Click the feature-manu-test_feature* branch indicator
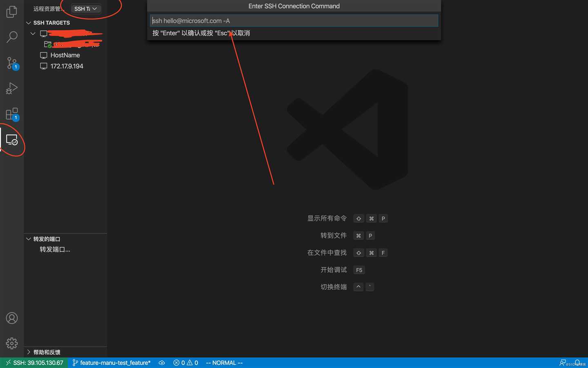The width and height of the screenshot is (588, 368). [111, 363]
